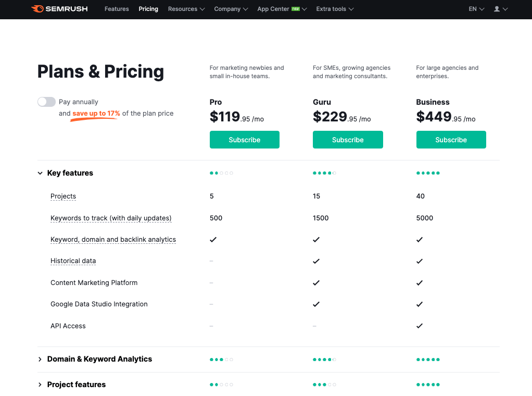Open the Company dropdown menu
Viewport: 532px width, 396px height.
(x=231, y=9)
